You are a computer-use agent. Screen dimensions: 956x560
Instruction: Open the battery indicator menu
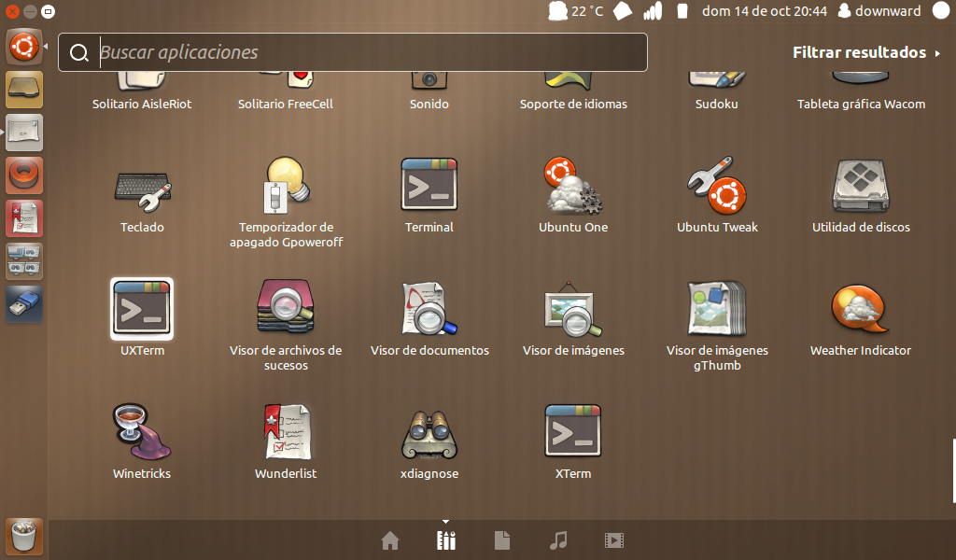[682, 11]
